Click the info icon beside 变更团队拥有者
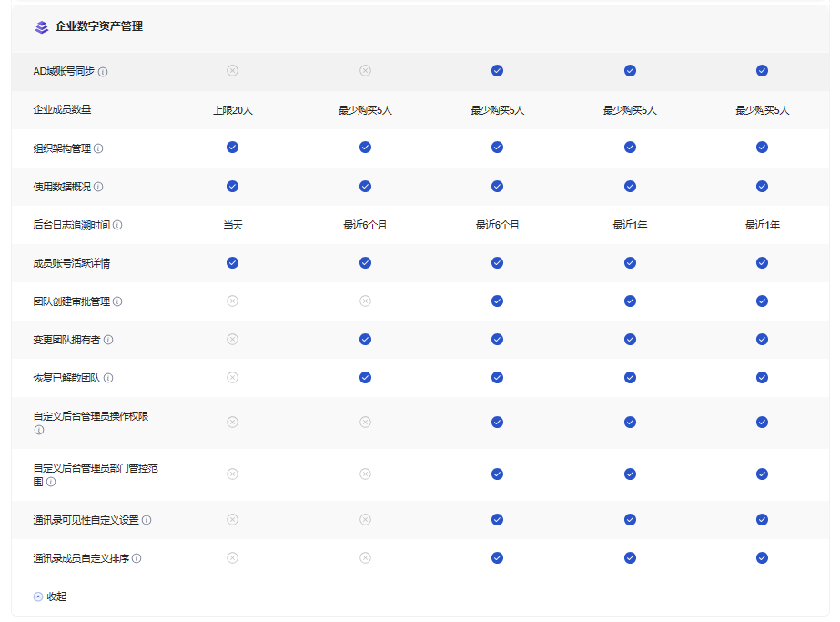This screenshot has width=840, height=622. (108, 340)
